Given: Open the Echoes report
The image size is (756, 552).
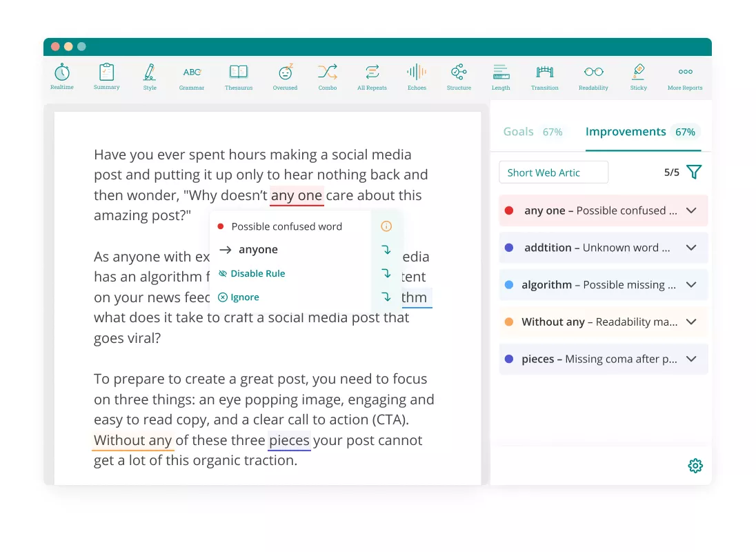Looking at the screenshot, I should pyautogui.click(x=417, y=77).
